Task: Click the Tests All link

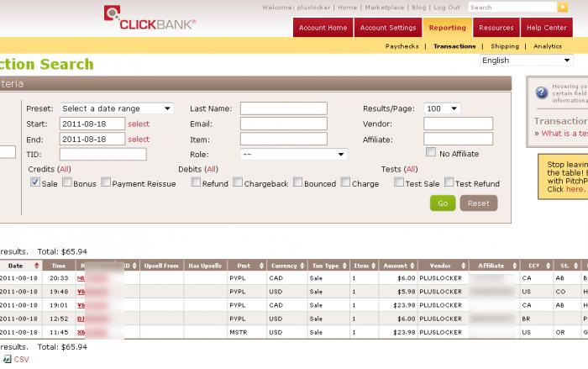Action: tap(411, 169)
